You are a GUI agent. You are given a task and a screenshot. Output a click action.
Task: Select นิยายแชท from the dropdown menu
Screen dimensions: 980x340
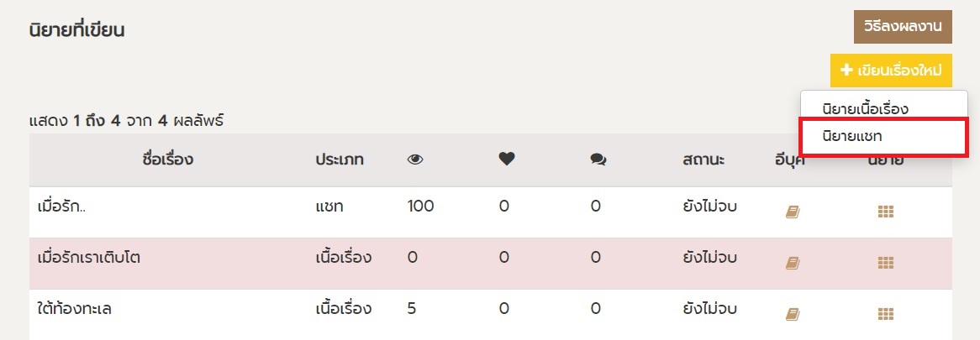(x=852, y=135)
